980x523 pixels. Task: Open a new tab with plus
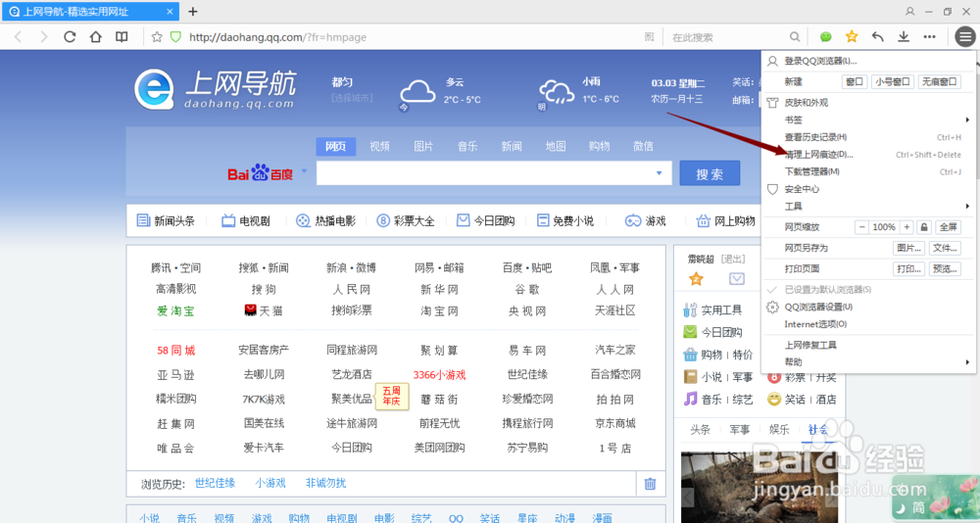coord(193,11)
